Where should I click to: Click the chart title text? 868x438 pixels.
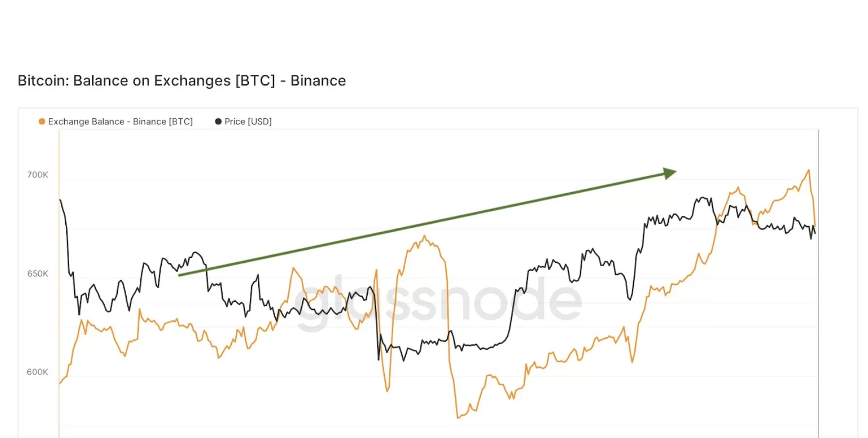point(182,81)
